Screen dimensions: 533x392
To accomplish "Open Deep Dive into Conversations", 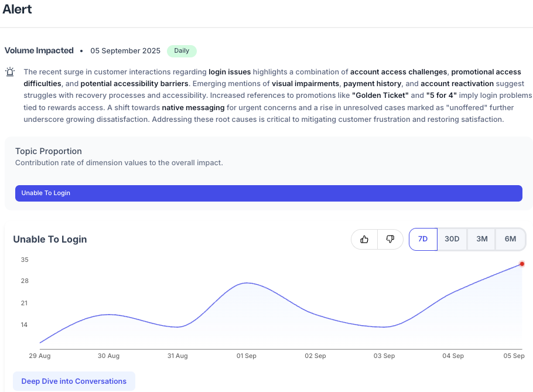I will pyautogui.click(x=74, y=381).
